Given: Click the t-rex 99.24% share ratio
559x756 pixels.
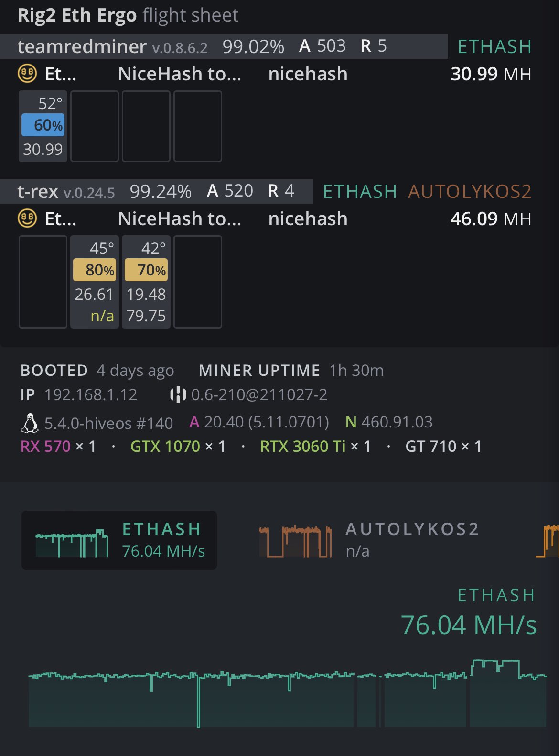Looking at the screenshot, I should [x=161, y=191].
